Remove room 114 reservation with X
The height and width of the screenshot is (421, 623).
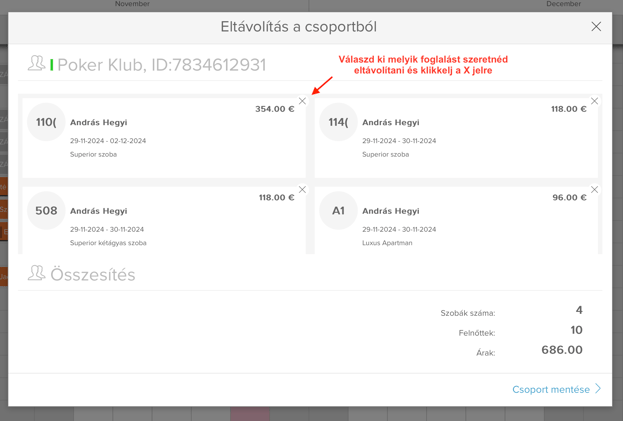click(x=594, y=101)
